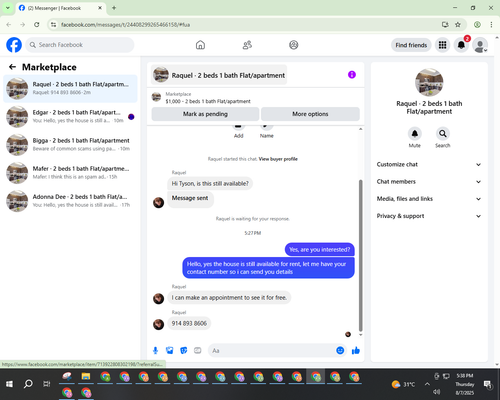Reload the page with browser refresh icon
This screenshot has height=400, width=500.
point(37,25)
